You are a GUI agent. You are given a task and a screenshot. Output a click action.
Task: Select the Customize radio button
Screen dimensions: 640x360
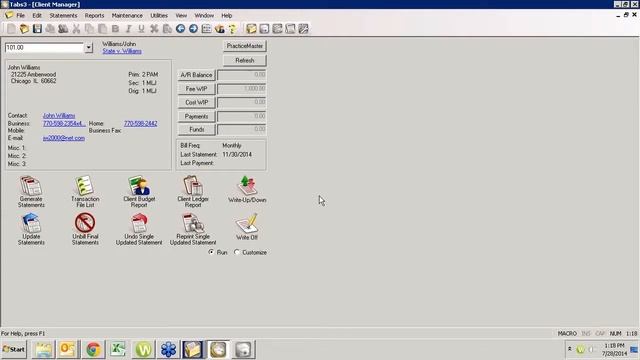pos(237,252)
